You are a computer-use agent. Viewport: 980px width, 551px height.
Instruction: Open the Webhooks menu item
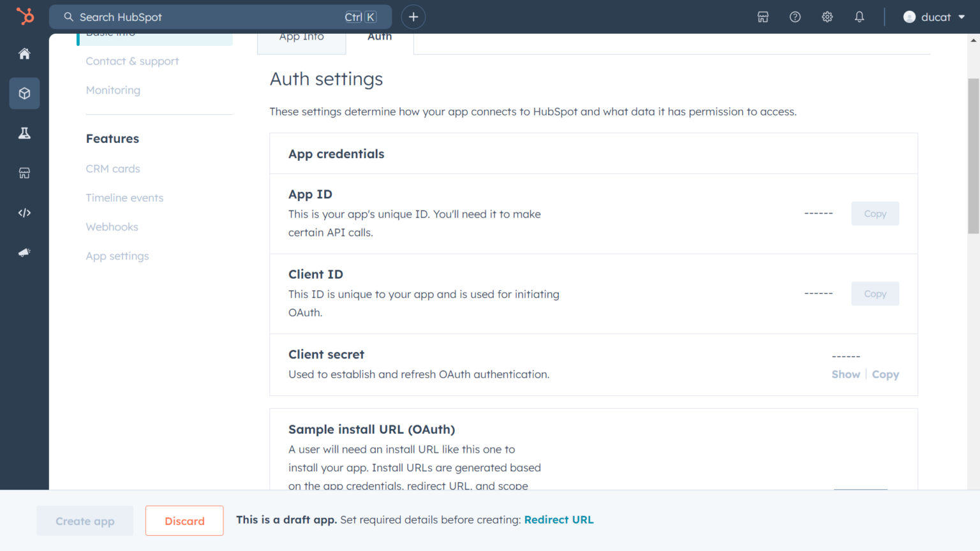point(112,227)
